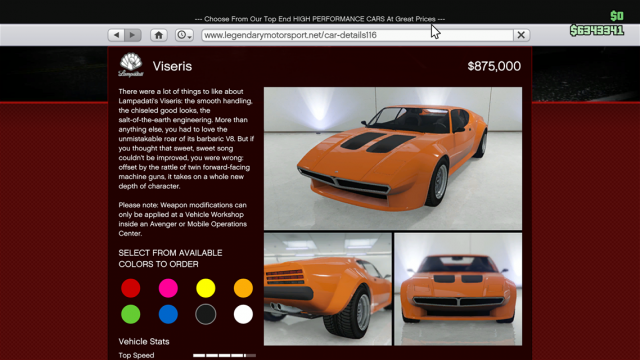Viewport: 640px width, 360px height.
Task: View the large front-quarter Viseris image
Action: (393, 158)
